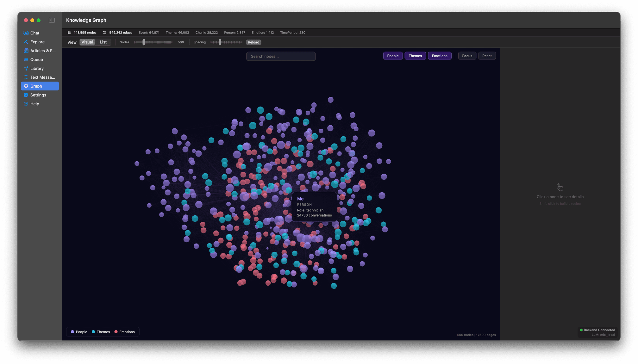Click the Help question-mark icon

pos(26,104)
